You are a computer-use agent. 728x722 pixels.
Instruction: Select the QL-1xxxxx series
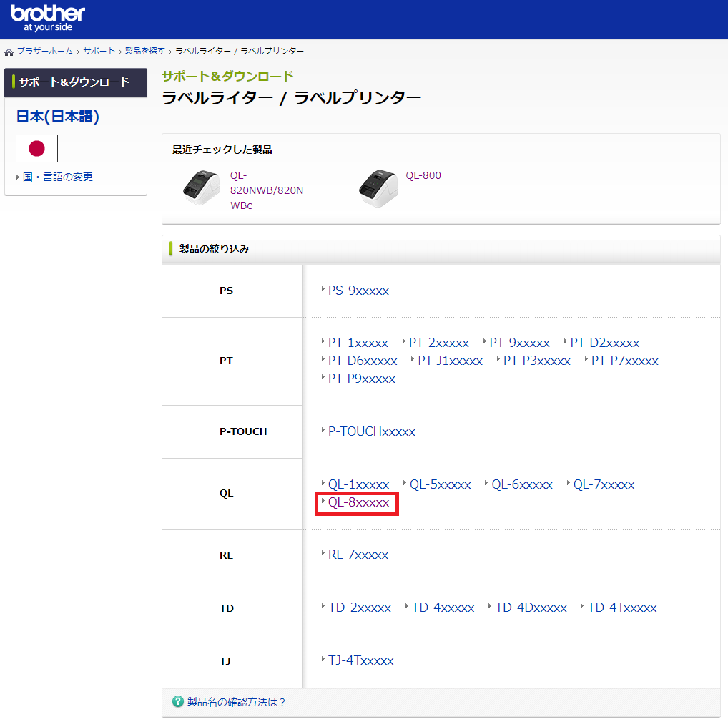coord(358,484)
